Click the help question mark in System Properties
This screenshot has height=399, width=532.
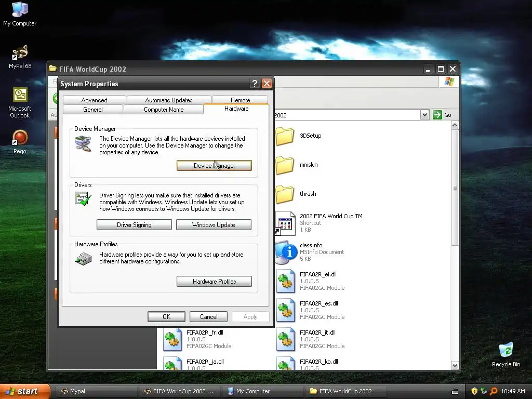click(255, 84)
